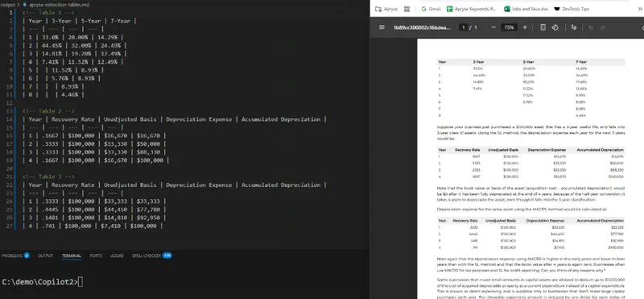This screenshot has height=299, width=644.
Task: Activate the PDF draw annotation tool
Action: click(574, 27)
